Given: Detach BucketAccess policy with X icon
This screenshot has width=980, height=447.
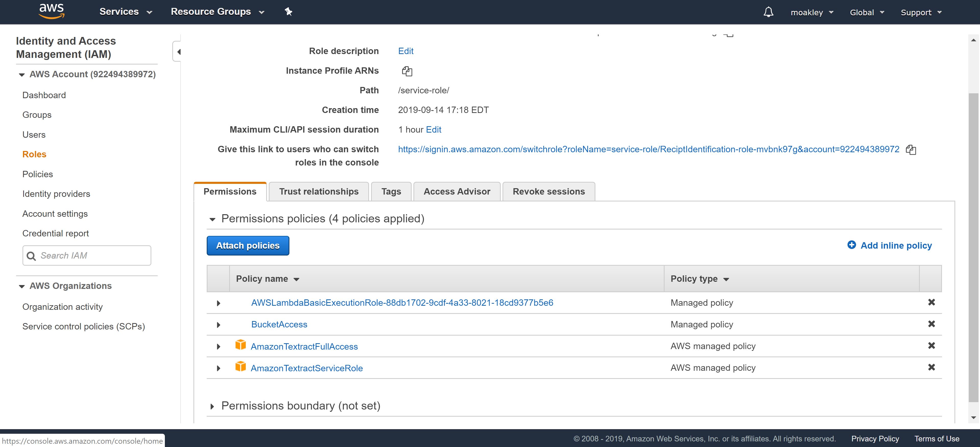Looking at the screenshot, I should [x=931, y=324].
